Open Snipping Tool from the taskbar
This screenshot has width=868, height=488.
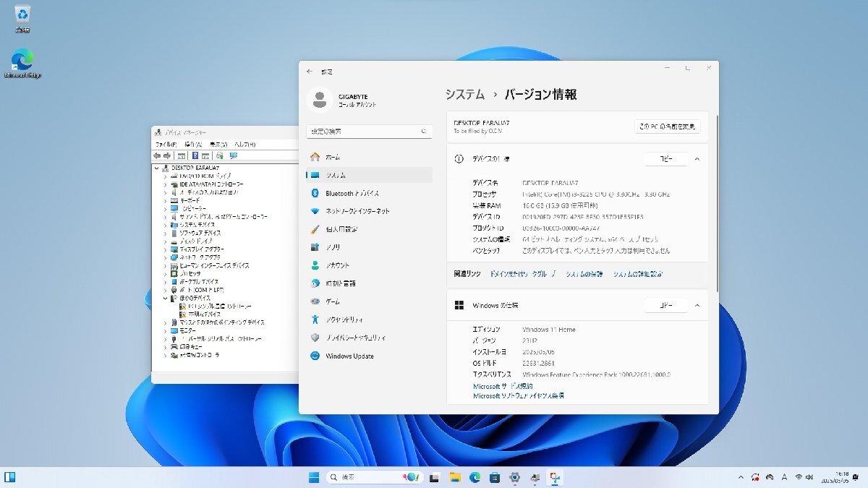click(555, 477)
